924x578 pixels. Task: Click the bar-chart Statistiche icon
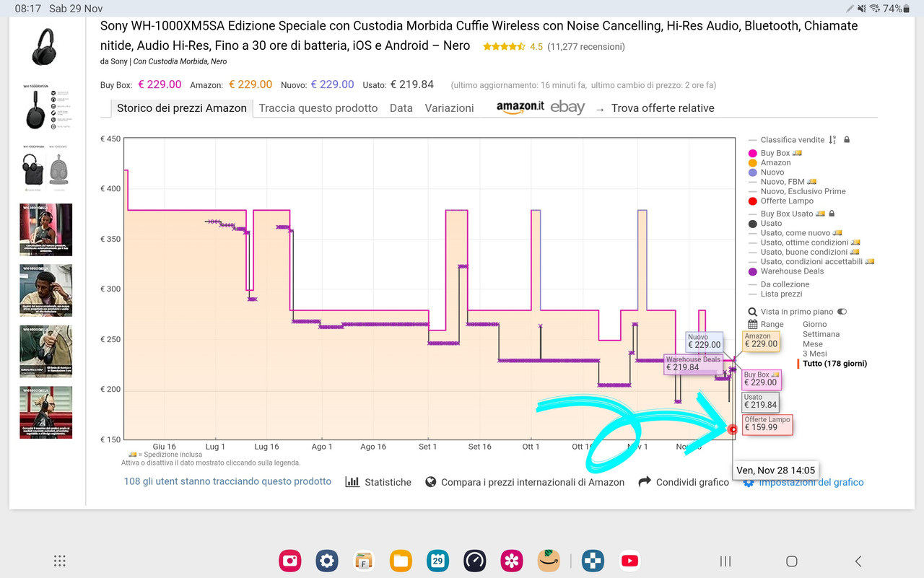[x=352, y=482]
